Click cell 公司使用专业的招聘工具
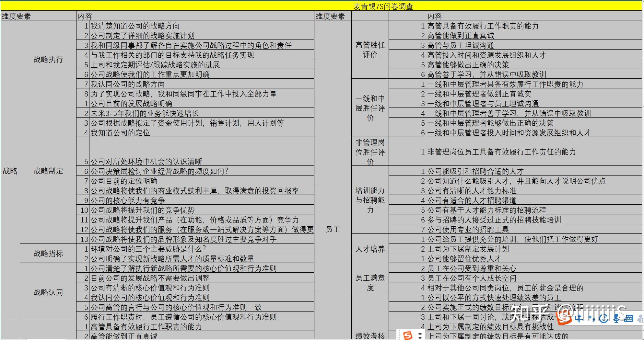This screenshot has width=644, height=340. tap(534, 229)
